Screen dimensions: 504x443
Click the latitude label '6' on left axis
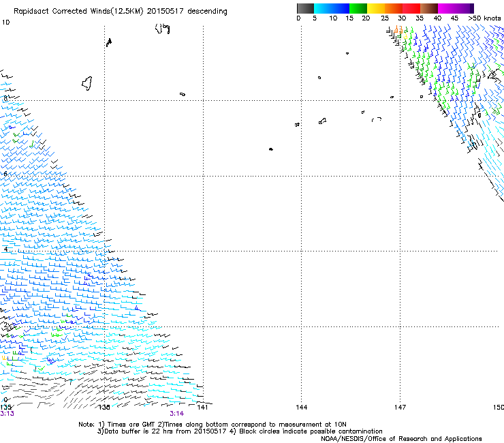click(5, 174)
